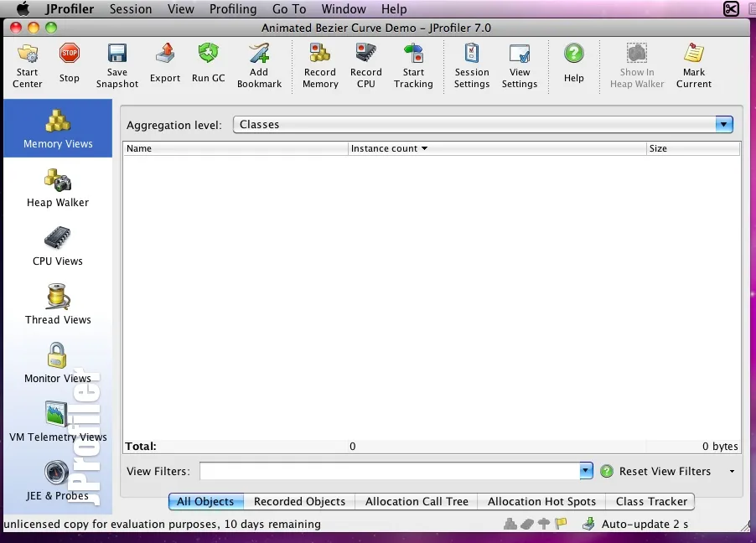Sort by Instance count column header
This screenshot has width=756, height=543.
click(x=497, y=148)
